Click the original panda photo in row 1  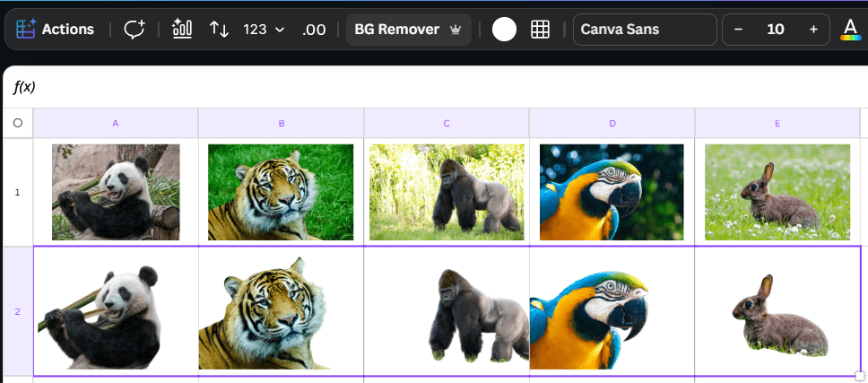pyautogui.click(x=116, y=192)
